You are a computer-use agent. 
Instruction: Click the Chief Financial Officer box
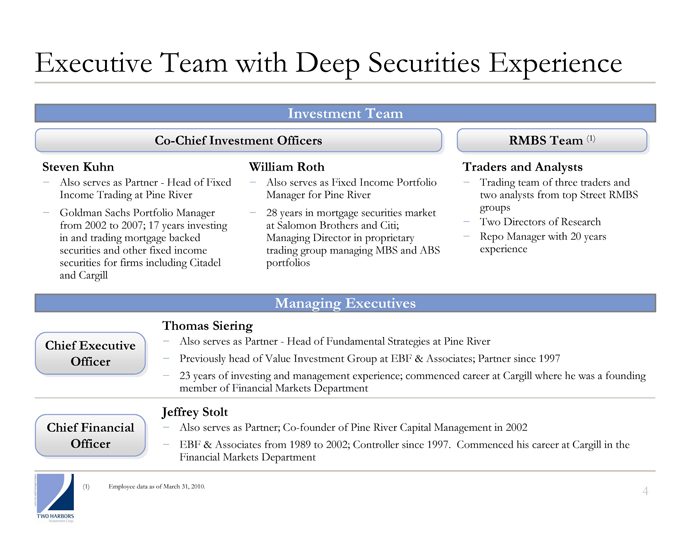coord(90,435)
